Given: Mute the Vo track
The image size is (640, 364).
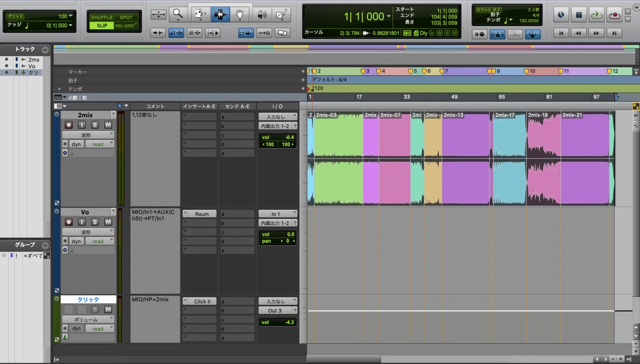Looking at the screenshot, I should [x=108, y=222].
